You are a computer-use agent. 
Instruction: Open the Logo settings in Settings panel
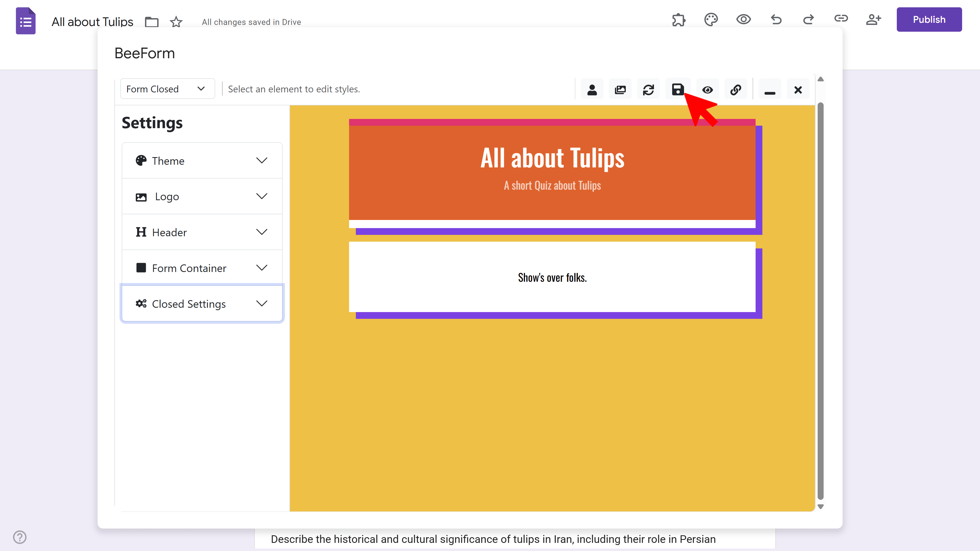[202, 196]
